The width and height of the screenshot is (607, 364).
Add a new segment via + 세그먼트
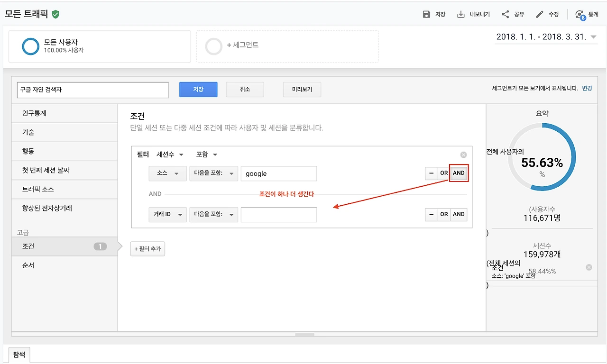[287, 46]
